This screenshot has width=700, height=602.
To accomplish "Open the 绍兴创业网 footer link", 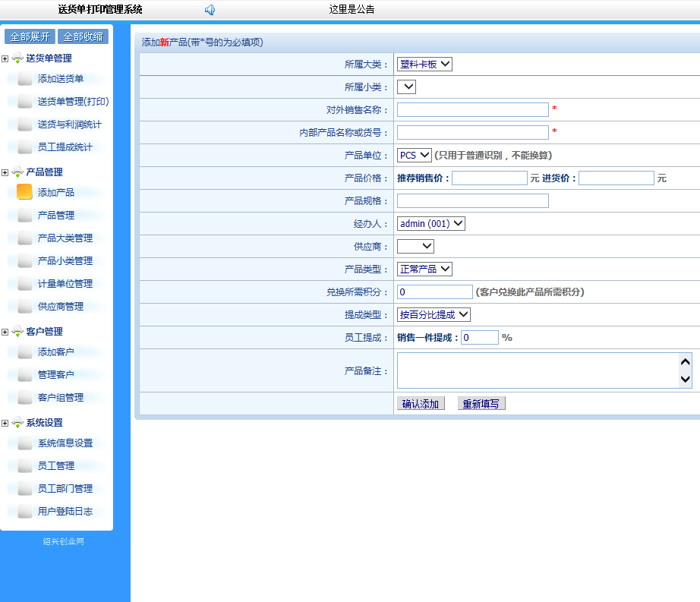I will pos(63,541).
